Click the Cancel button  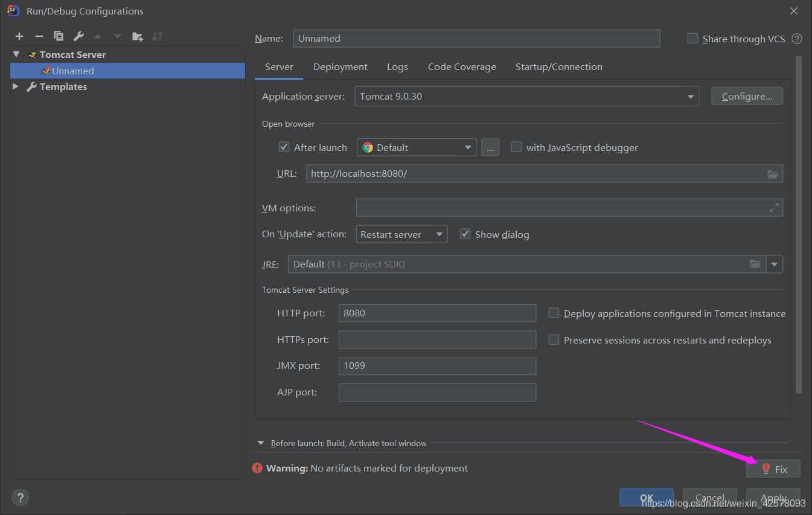click(x=710, y=498)
